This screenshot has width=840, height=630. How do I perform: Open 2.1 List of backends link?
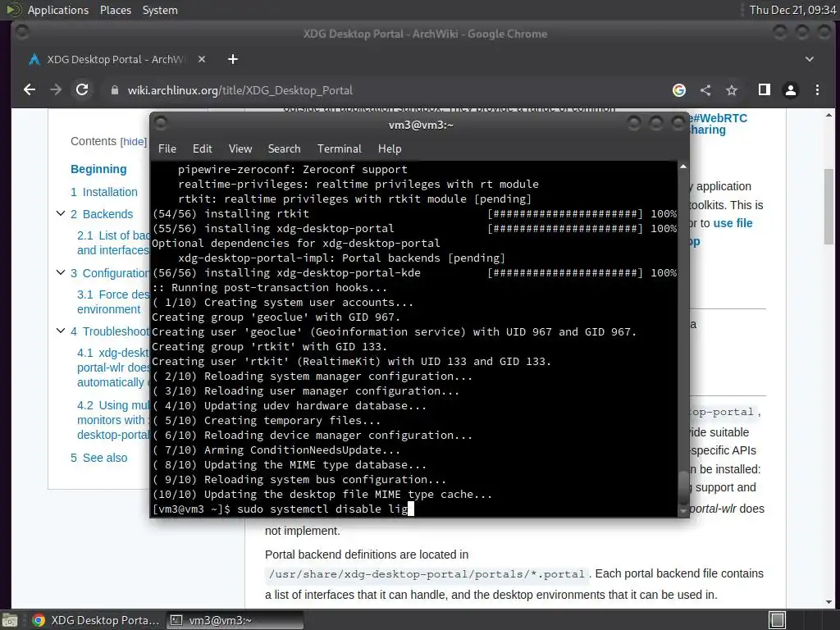point(113,243)
